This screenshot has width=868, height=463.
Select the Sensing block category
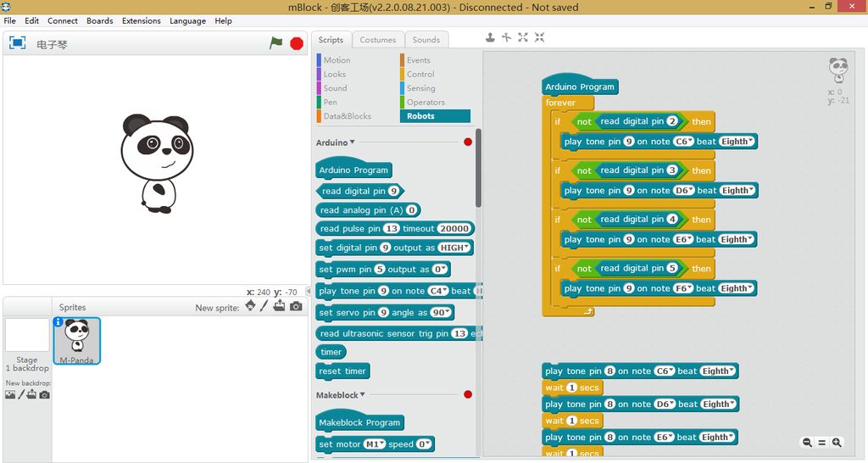pyautogui.click(x=420, y=88)
